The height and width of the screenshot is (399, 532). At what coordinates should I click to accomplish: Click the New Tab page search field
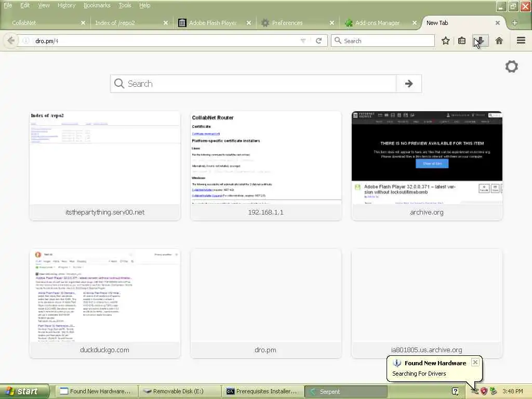253,84
